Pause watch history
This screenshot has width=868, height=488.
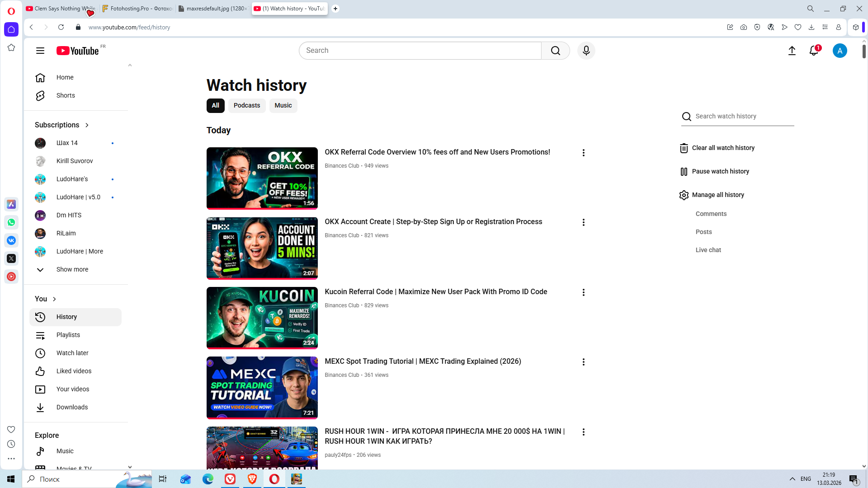(720, 171)
